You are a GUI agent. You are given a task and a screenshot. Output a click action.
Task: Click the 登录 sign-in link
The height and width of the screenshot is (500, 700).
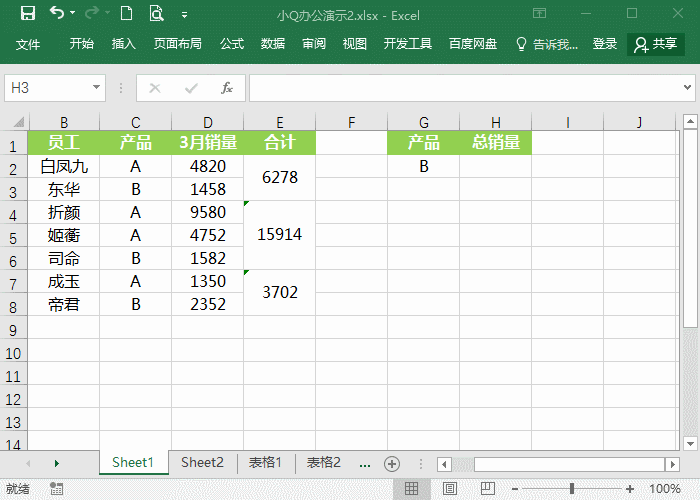tap(605, 43)
